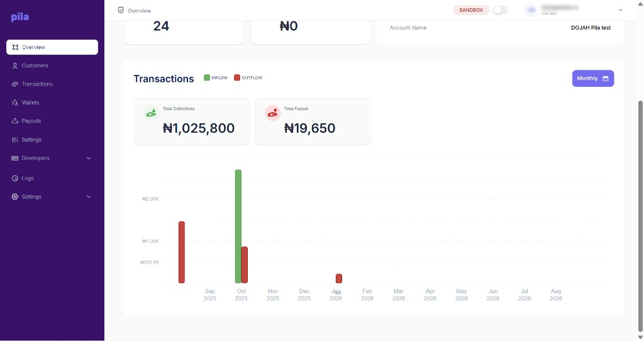
Task: Click the value 24 in top card
Action: 161,26
